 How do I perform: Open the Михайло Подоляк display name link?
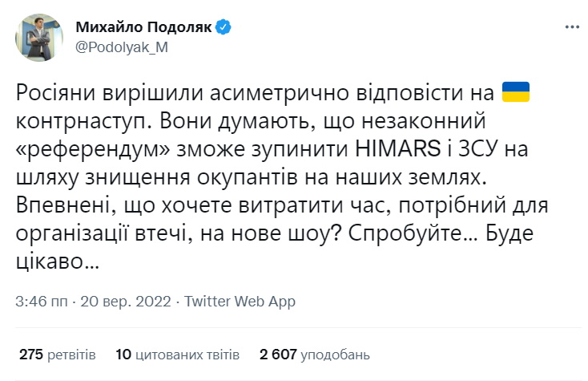tap(143, 27)
